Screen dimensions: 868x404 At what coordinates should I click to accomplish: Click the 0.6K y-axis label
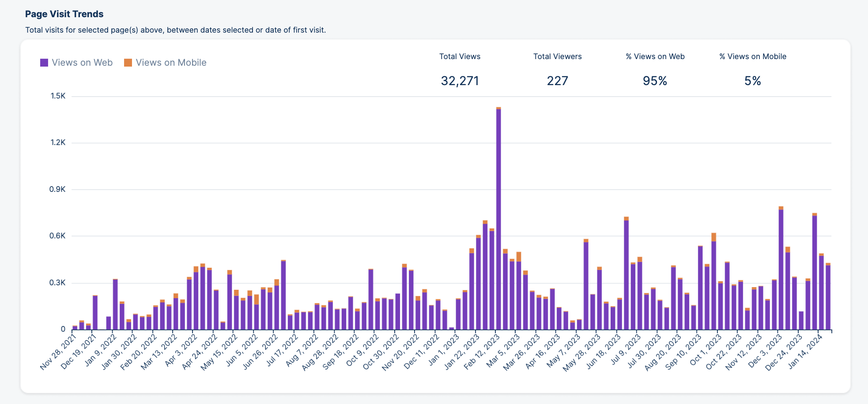pyautogui.click(x=58, y=236)
